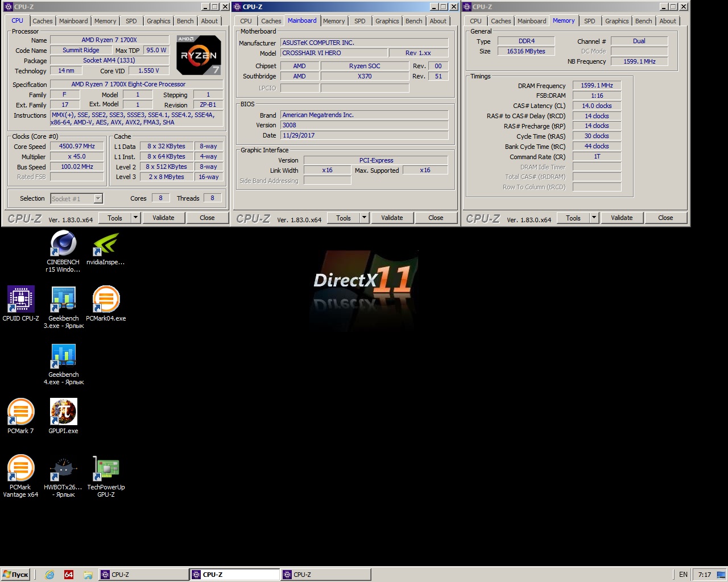728x582 pixels.
Task: Switch to Caches tab in the CPU window
Action: [x=43, y=21]
